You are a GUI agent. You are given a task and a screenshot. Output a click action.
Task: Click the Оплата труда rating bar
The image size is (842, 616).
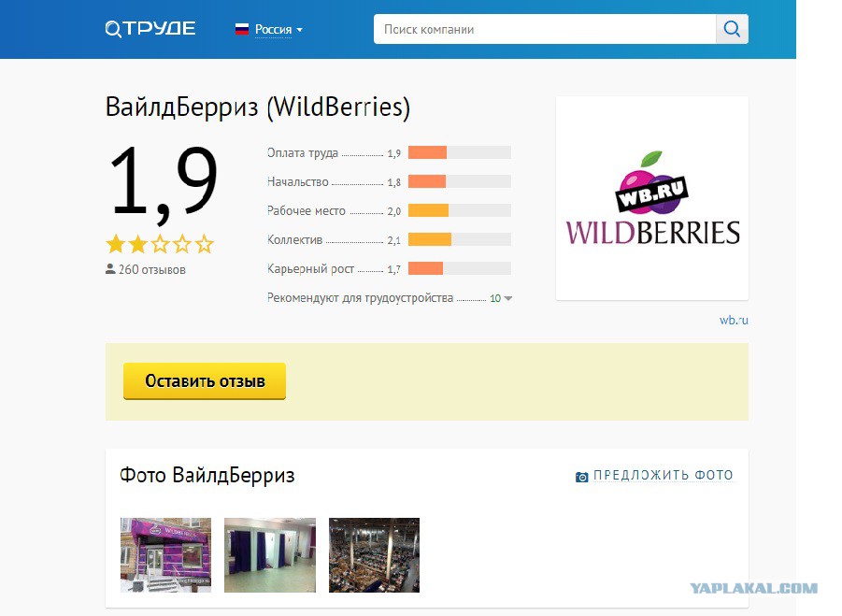[459, 152]
